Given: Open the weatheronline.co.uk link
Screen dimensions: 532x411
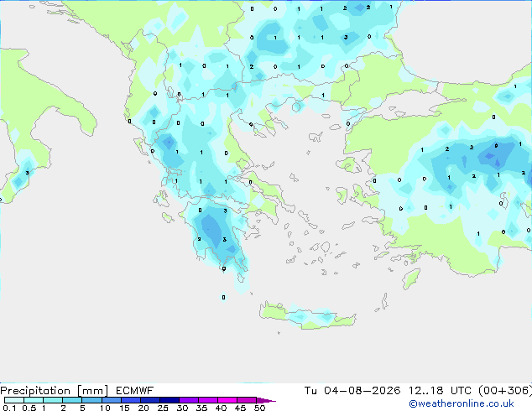Looking at the screenshot, I should click(x=462, y=403).
